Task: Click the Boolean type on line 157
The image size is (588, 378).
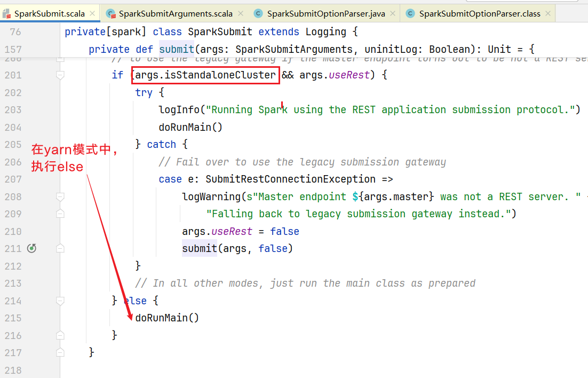Action: click(450, 50)
